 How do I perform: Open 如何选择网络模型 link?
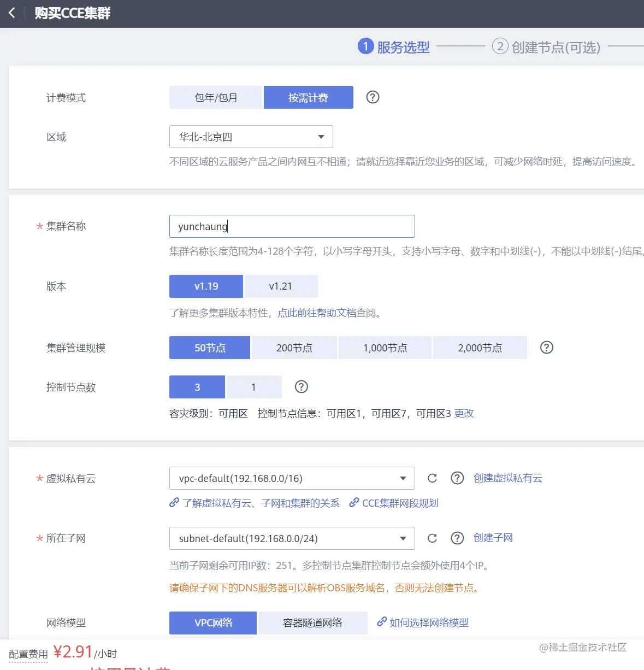[x=423, y=622]
